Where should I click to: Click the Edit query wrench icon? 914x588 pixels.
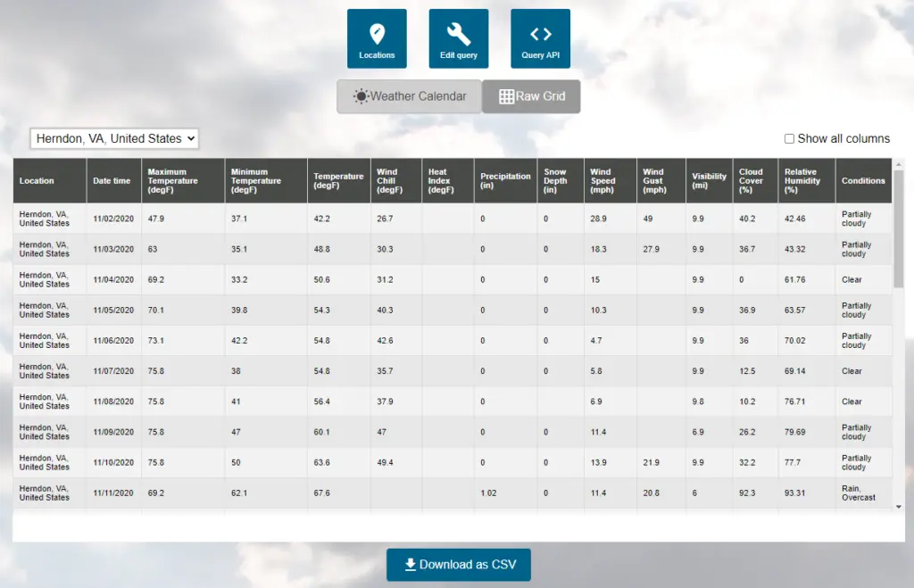click(x=458, y=35)
